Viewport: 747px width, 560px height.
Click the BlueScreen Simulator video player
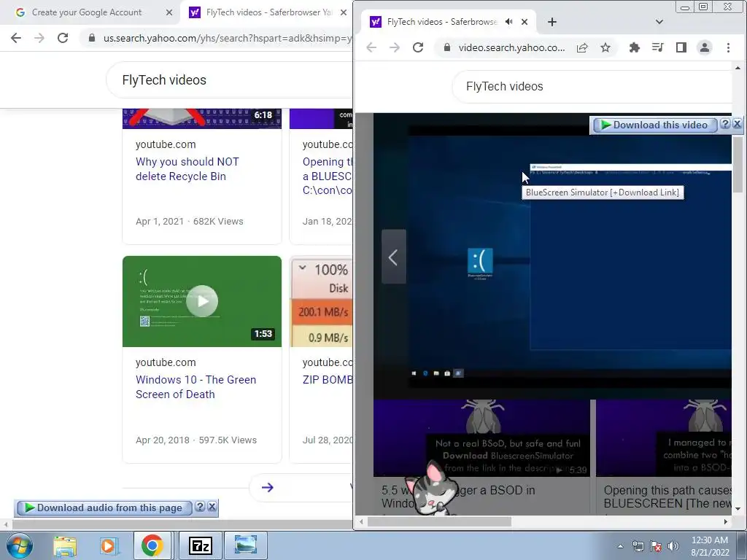coord(553,256)
